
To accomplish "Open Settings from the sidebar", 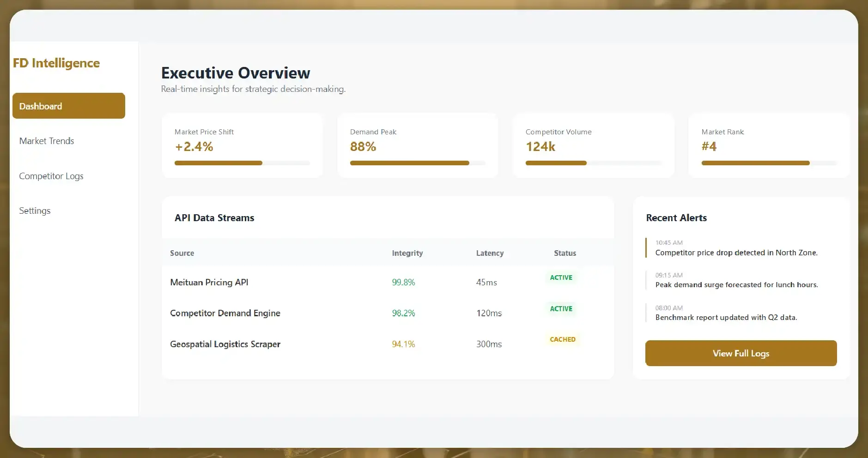I will pos(35,211).
